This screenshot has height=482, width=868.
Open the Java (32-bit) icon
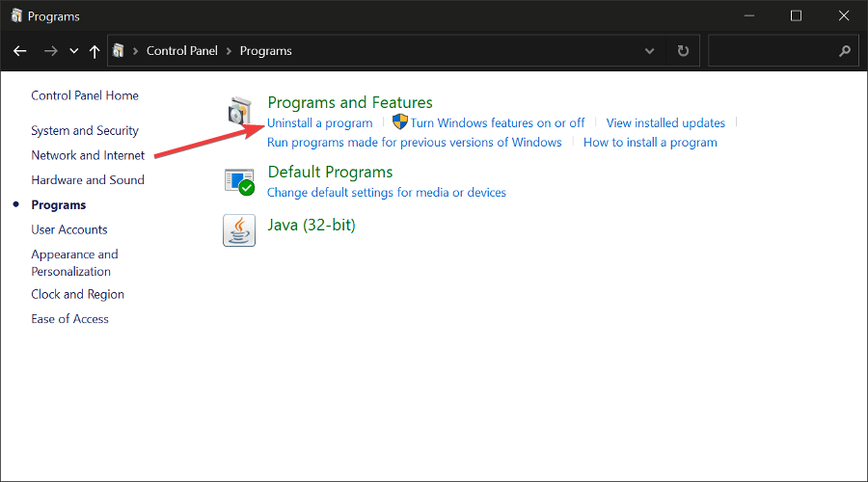(x=239, y=230)
